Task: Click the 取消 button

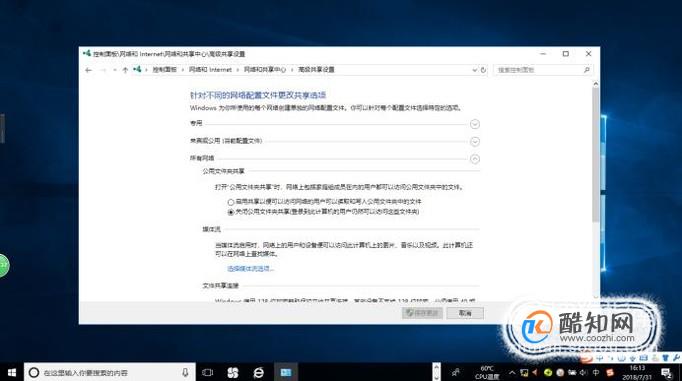Action: (465, 313)
